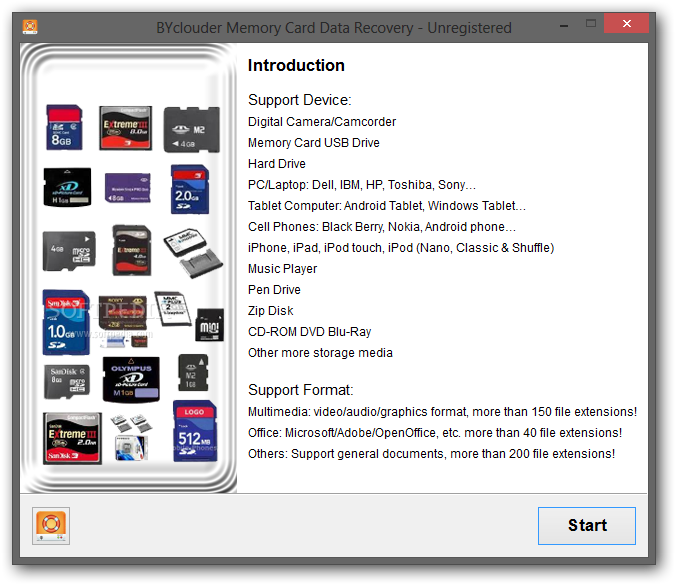Click 'Others: Support general documents' line
Image resolution: width=676 pixels, height=585 pixels.
tap(432, 454)
